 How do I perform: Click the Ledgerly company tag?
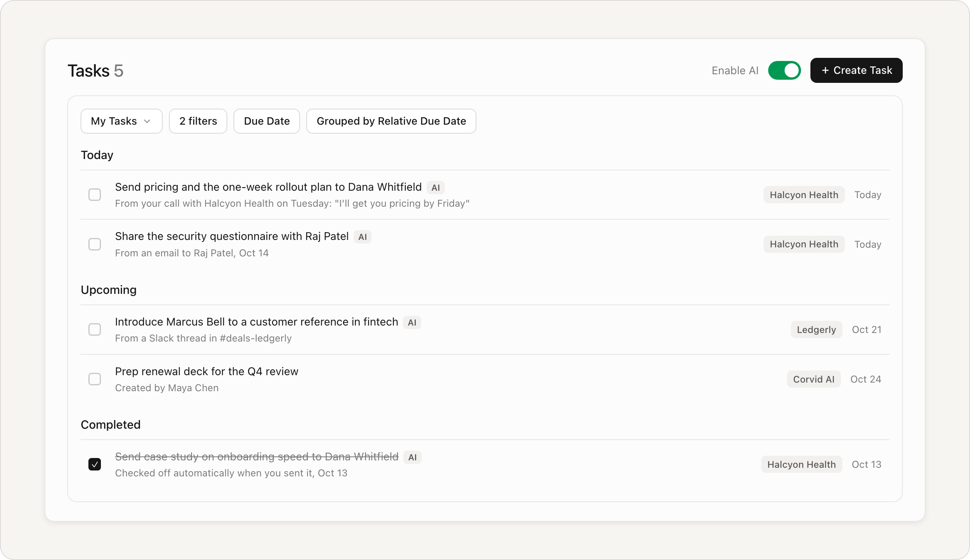pyautogui.click(x=816, y=329)
